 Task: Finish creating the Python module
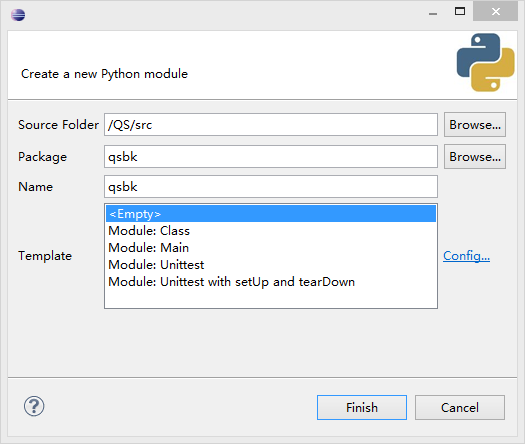362,408
